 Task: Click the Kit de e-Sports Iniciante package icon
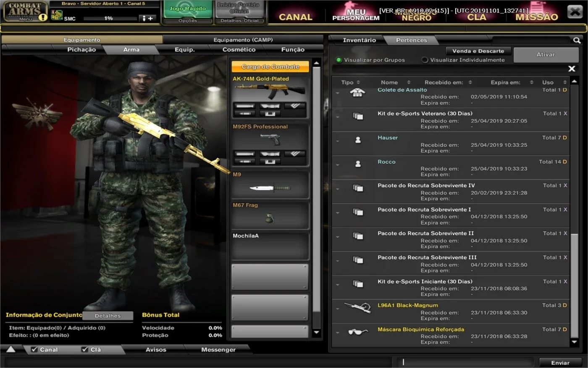coord(358,284)
